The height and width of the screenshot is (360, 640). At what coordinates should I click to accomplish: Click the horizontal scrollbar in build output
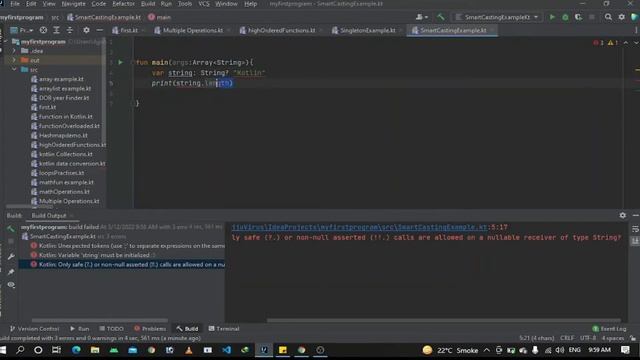(444, 320)
